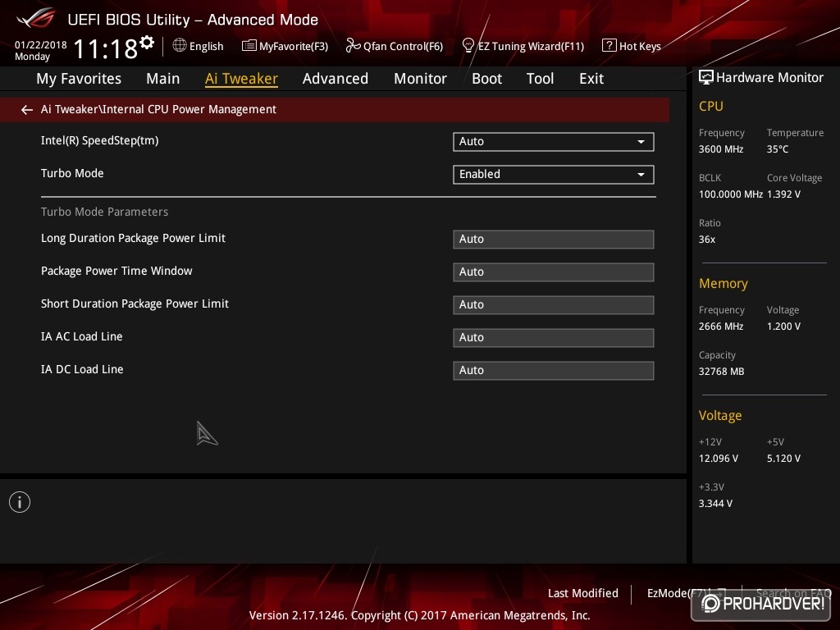Click the +12V reading 12.096 V
Viewport: 840px width, 630px height.
(718, 459)
